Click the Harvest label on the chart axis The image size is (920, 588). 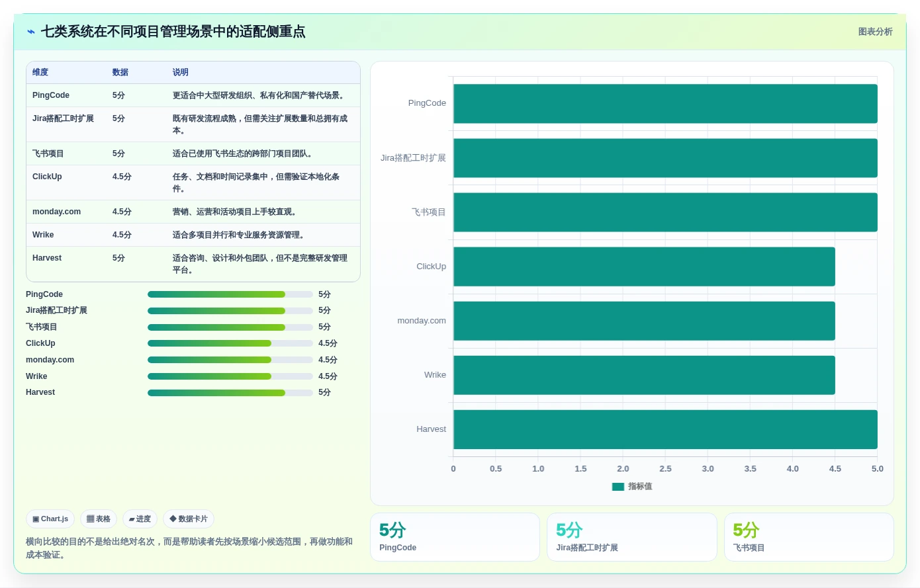(x=431, y=429)
